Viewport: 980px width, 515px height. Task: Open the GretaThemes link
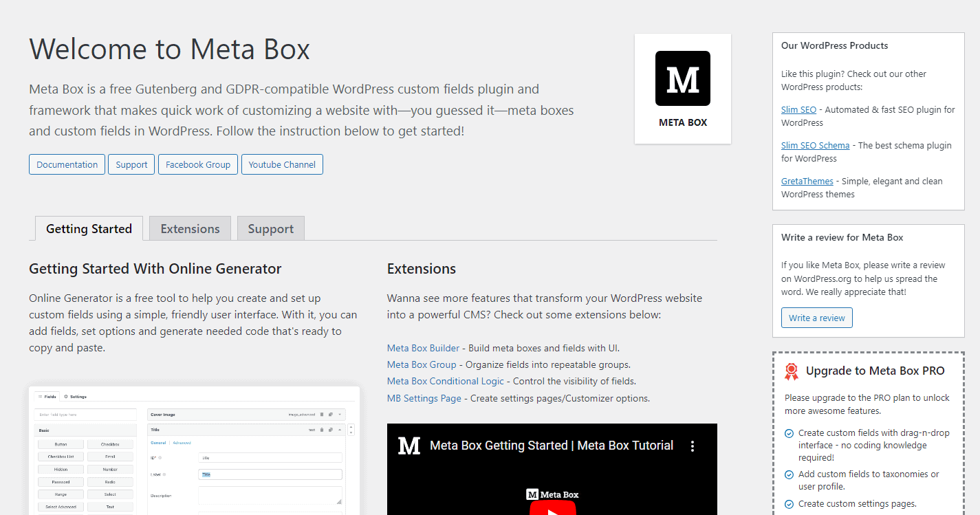tap(807, 181)
